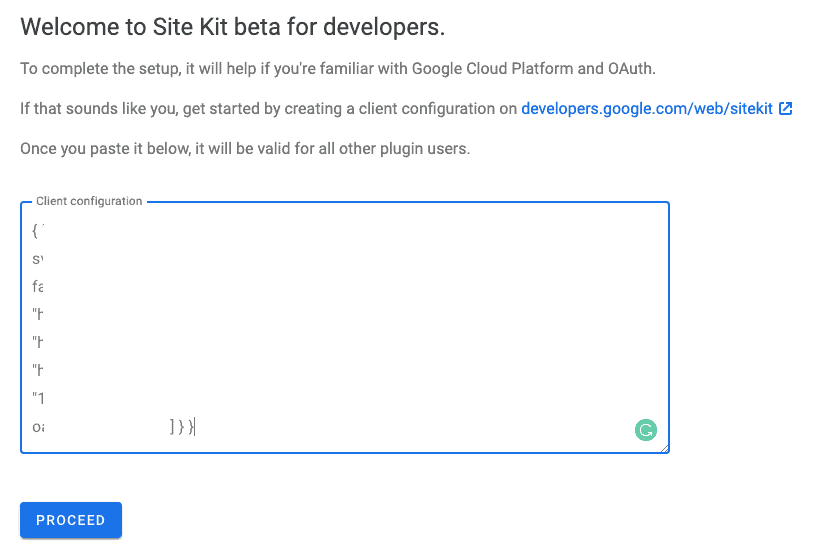The height and width of the screenshot is (552, 817).
Task: Focus the Client configuration text area
Action: tap(345, 327)
